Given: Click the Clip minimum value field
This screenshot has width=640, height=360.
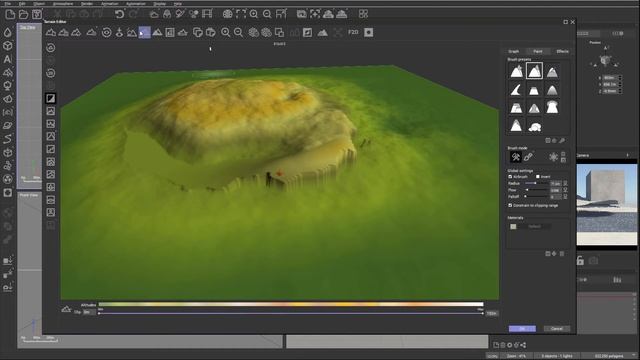Looking at the screenshot, I should click(89, 312).
